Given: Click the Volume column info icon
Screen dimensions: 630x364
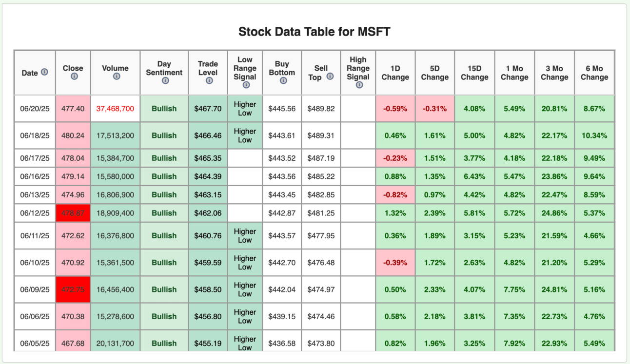Looking at the screenshot, I should click(116, 77).
